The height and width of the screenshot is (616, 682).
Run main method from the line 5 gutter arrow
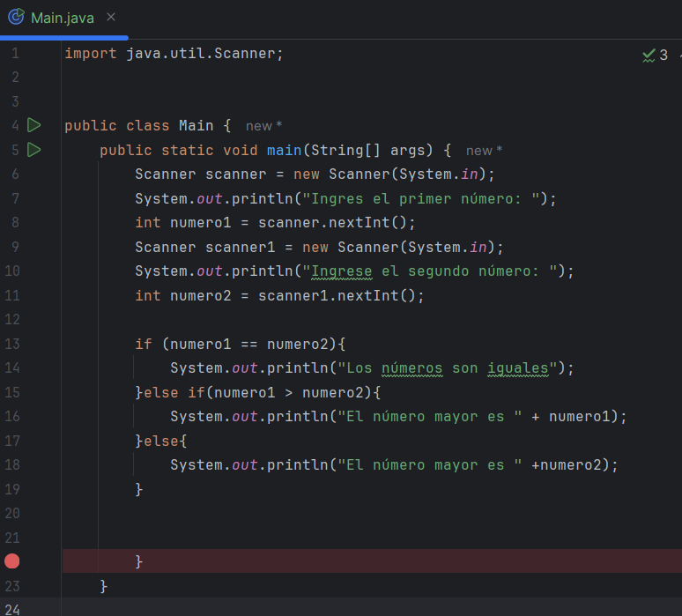[34, 150]
